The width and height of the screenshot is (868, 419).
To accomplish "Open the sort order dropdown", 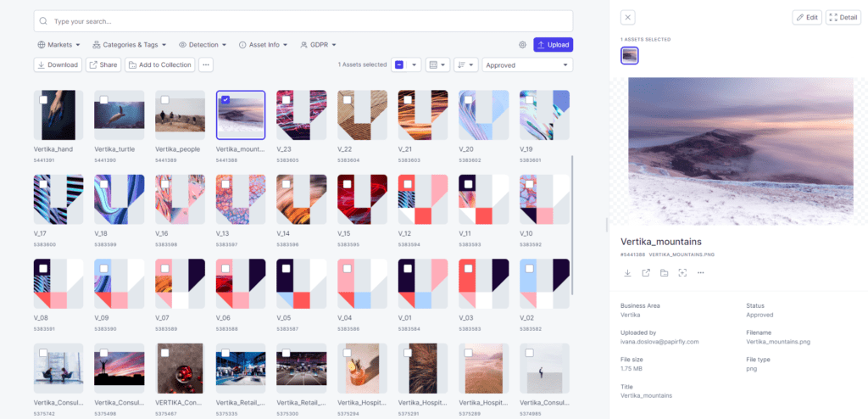I will 466,64.
